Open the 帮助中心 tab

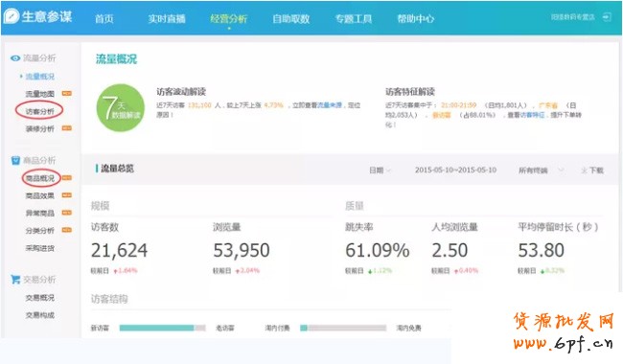(x=416, y=18)
